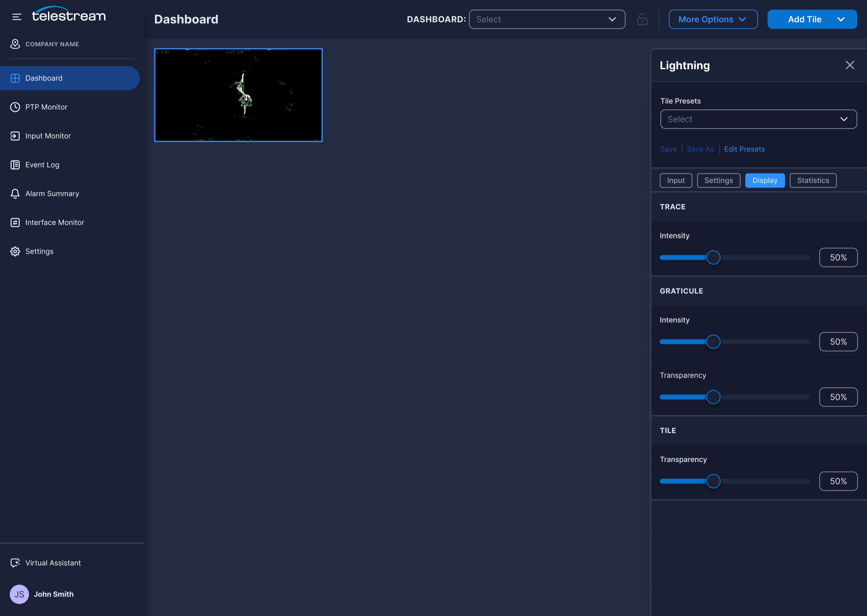Click the TRACE section header

pos(672,207)
